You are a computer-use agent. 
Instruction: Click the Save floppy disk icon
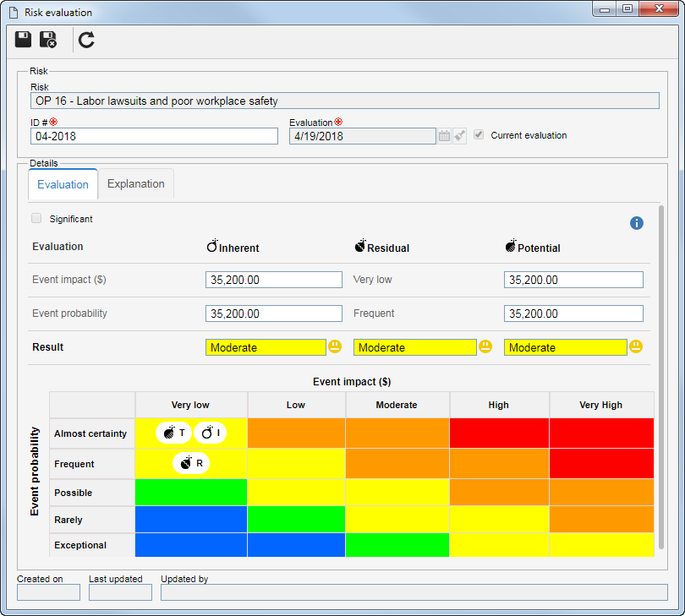tap(23, 39)
